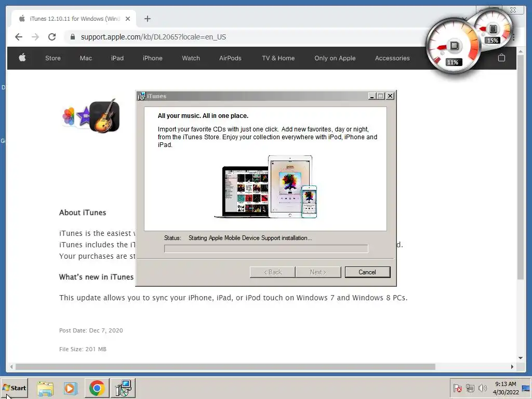Select the iTunes installer taskbar icon
532x399 pixels.
(x=123, y=388)
